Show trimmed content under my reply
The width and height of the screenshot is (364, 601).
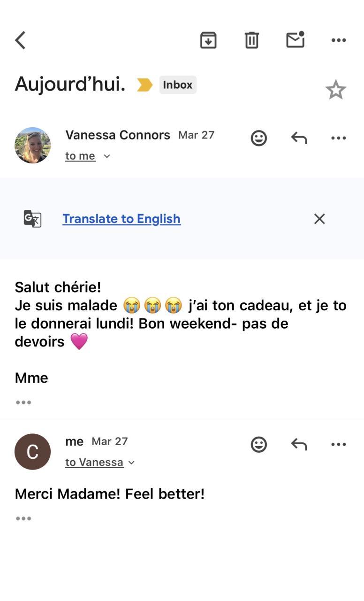pyautogui.click(x=23, y=518)
